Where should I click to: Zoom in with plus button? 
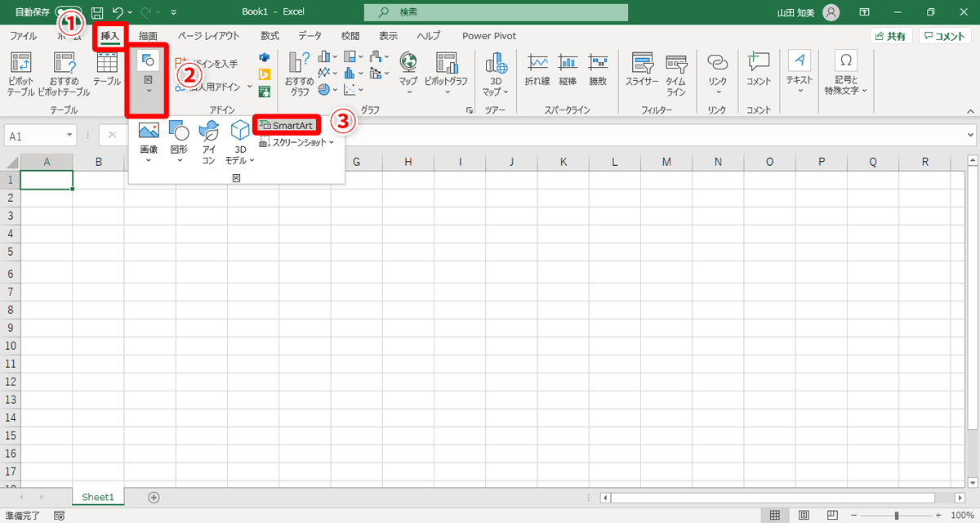tap(938, 516)
